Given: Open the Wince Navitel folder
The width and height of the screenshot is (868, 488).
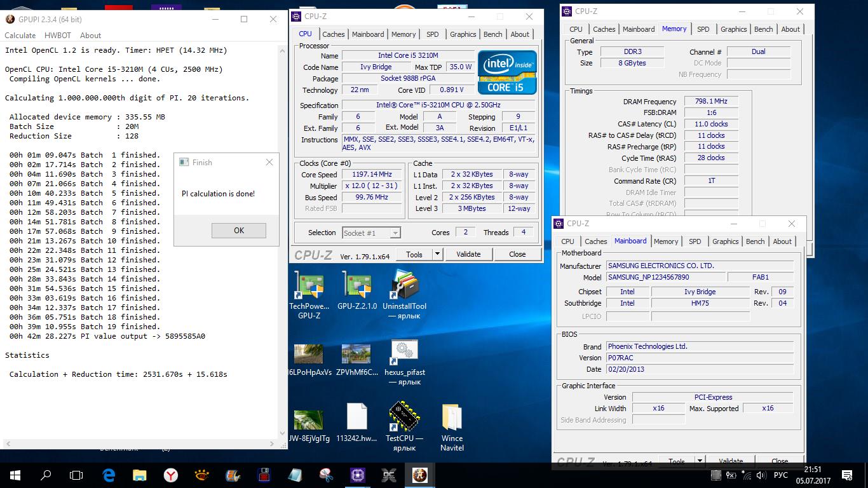Looking at the screenshot, I should coord(452,426).
